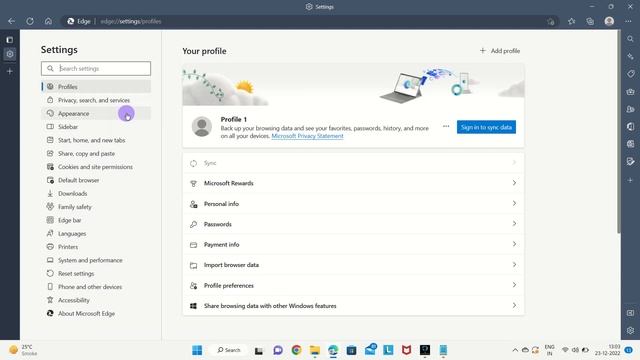Screen dimensions: 640x360
Task: Open Reset settings section
Action: [x=96, y=273]
